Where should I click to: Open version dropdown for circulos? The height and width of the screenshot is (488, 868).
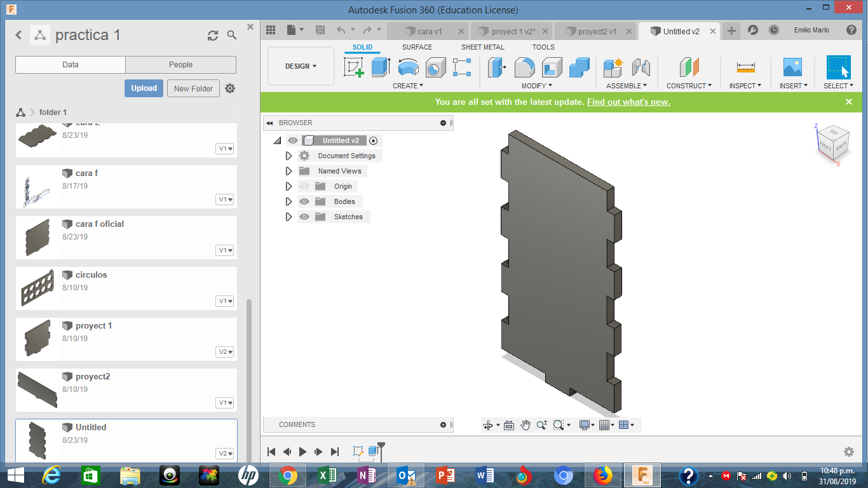pos(226,301)
